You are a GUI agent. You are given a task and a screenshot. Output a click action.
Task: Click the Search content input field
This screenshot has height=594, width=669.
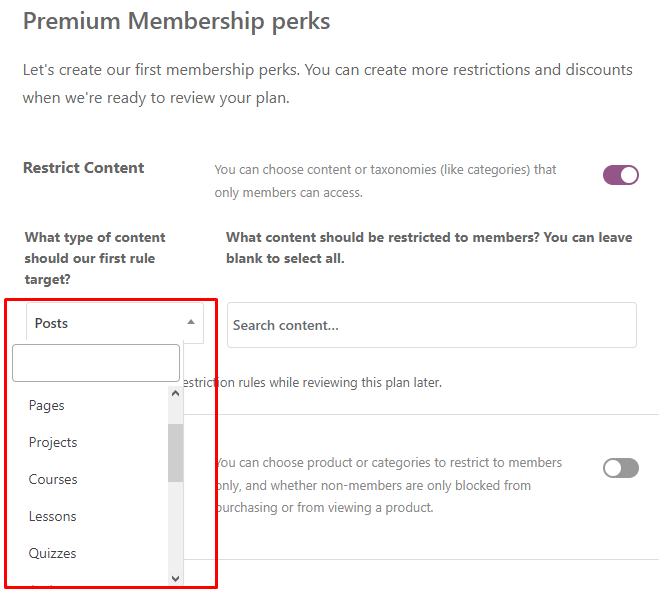pyautogui.click(x=432, y=325)
